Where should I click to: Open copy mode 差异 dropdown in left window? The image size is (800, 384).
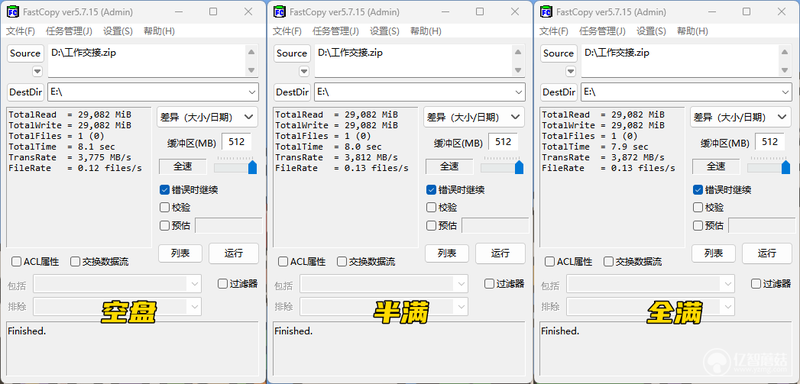tap(207, 117)
